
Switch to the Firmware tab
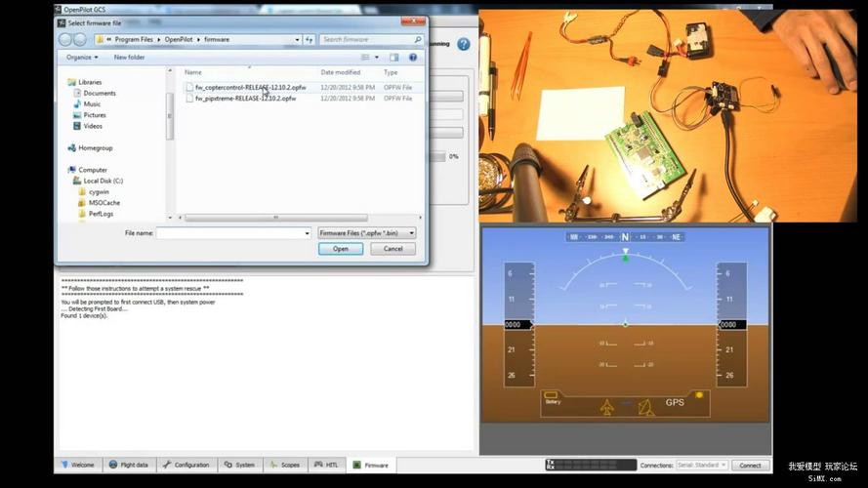[371, 465]
